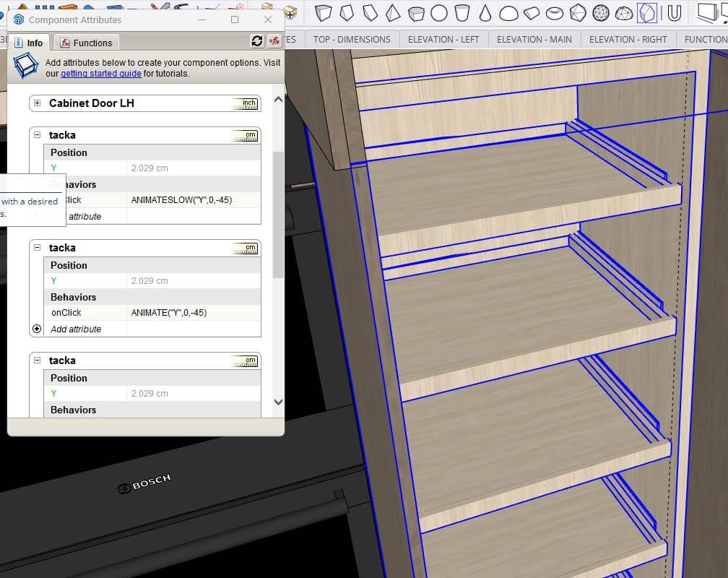
Task: Expand the Cabinet Door LH attributes section
Action: click(x=36, y=103)
